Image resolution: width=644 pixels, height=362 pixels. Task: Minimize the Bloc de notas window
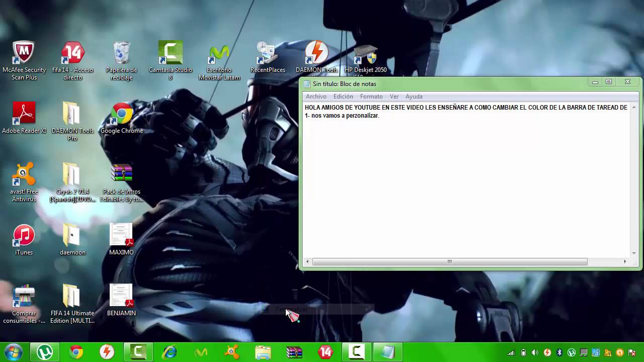pos(595,82)
